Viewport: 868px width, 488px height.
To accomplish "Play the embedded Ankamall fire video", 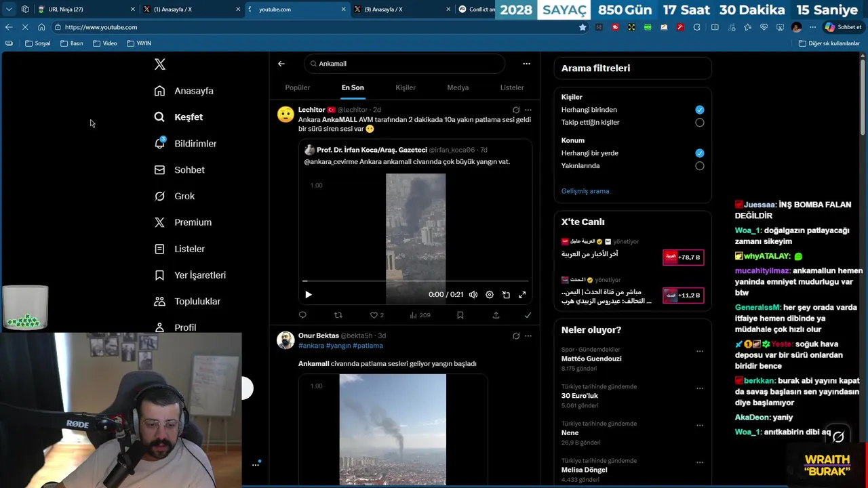I will click(x=309, y=295).
